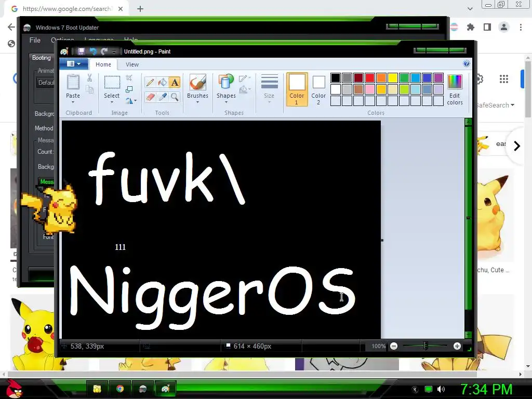Screen dimensions: 532x399
Task: Click the Copy icon in Clipboard group
Action: tap(89, 89)
